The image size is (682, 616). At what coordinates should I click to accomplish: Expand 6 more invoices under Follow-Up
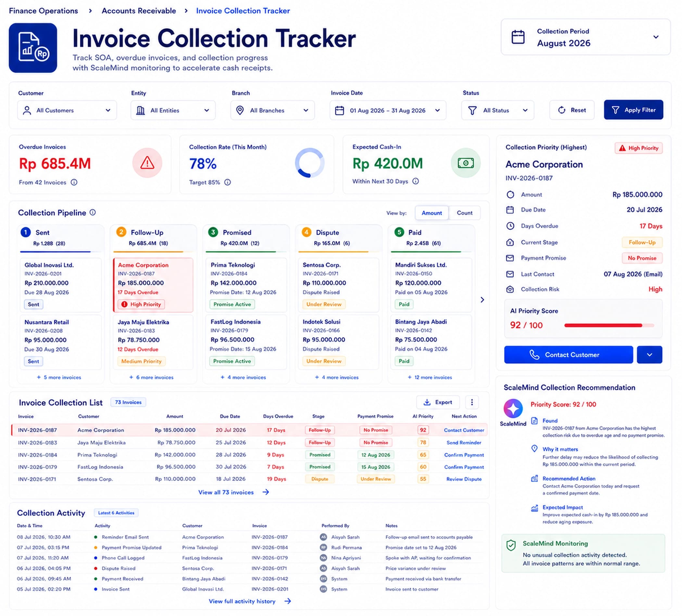click(152, 378)
